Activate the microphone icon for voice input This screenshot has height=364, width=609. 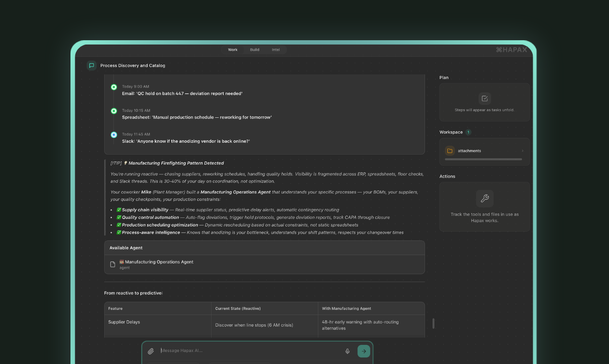coord(347,351)
